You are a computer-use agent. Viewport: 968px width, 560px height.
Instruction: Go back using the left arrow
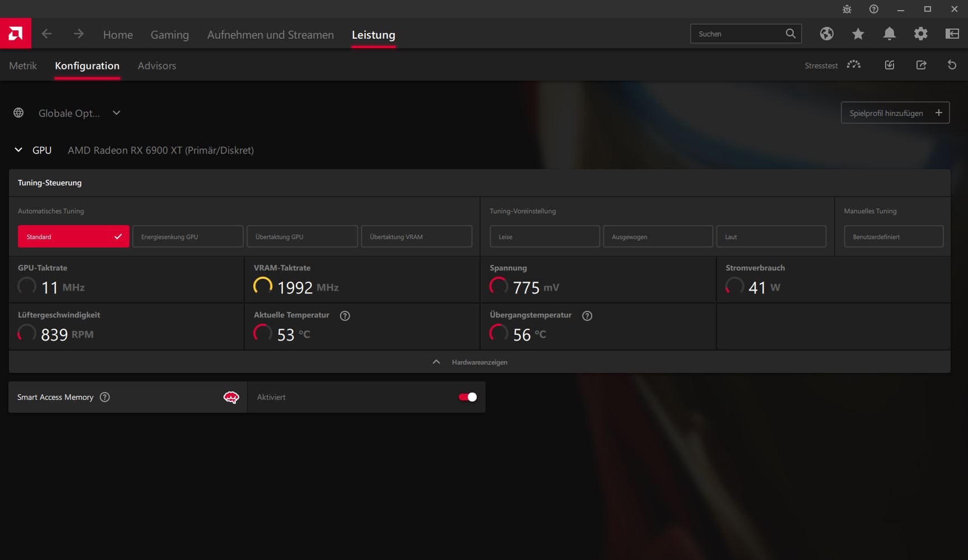(46, 34)
